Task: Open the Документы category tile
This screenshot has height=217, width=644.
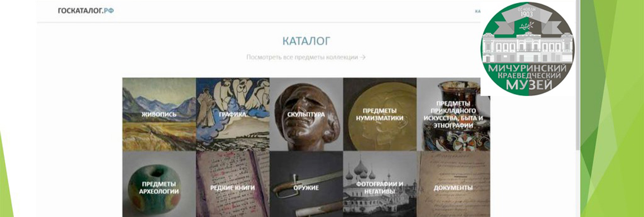Action: point(453,184)
